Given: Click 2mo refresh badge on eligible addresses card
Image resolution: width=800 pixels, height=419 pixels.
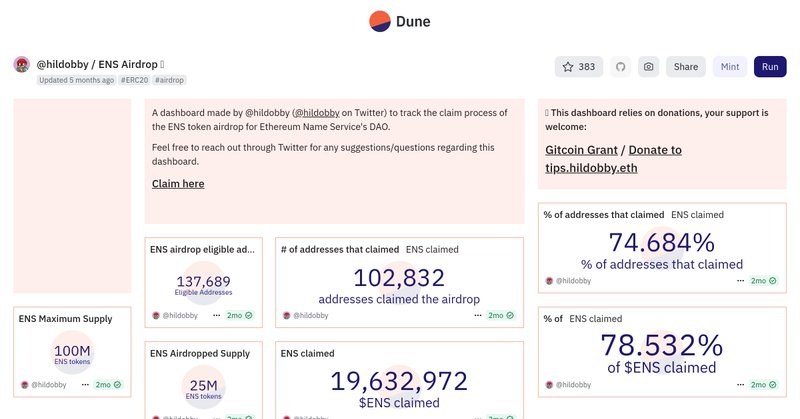Looking at the screenshot, I should [240, 315].
